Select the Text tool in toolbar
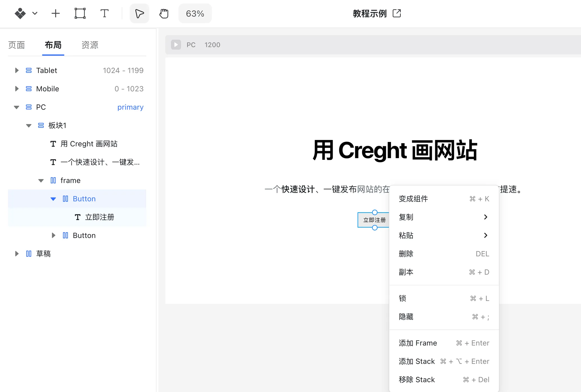This screenshot has width=581, height=392. (104, 13)
